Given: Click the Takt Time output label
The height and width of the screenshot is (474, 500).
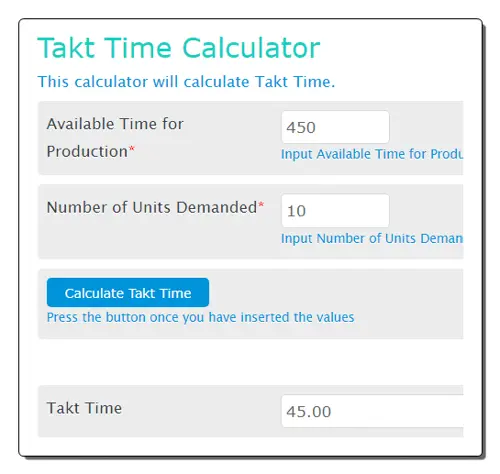Looking at the screenshot, I should tap(84, 408).
